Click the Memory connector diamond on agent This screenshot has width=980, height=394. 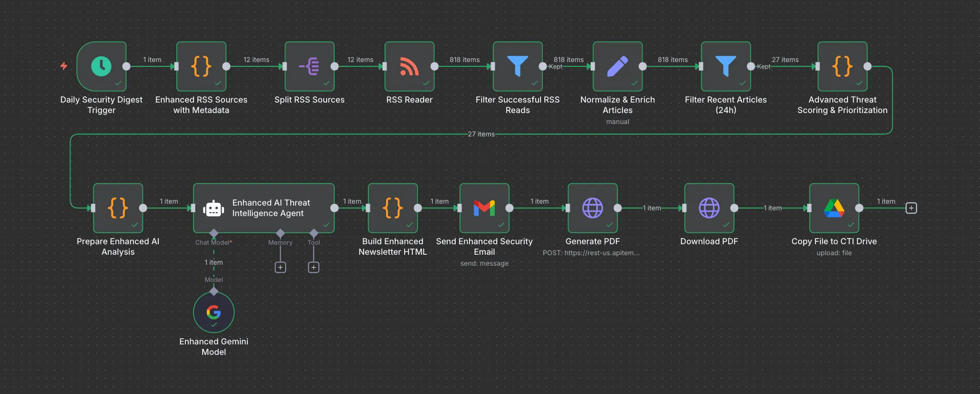click(x=280, y=233)
